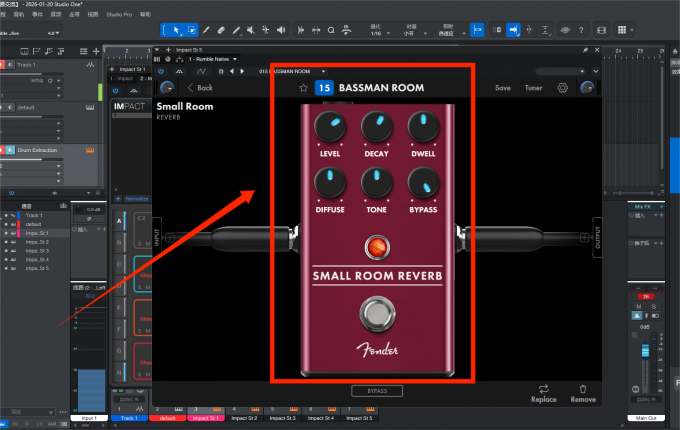
Task: Click the TONE knob
Action: pyautogui.click(x=376, y=182)
